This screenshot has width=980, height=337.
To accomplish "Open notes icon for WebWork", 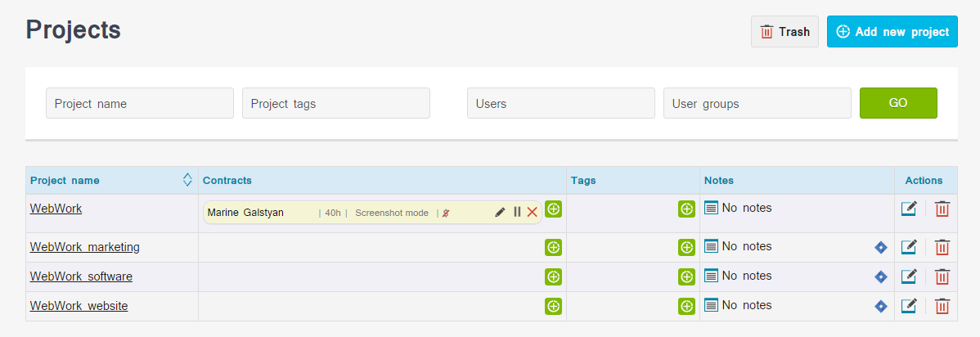I will [x=711, y=209].
